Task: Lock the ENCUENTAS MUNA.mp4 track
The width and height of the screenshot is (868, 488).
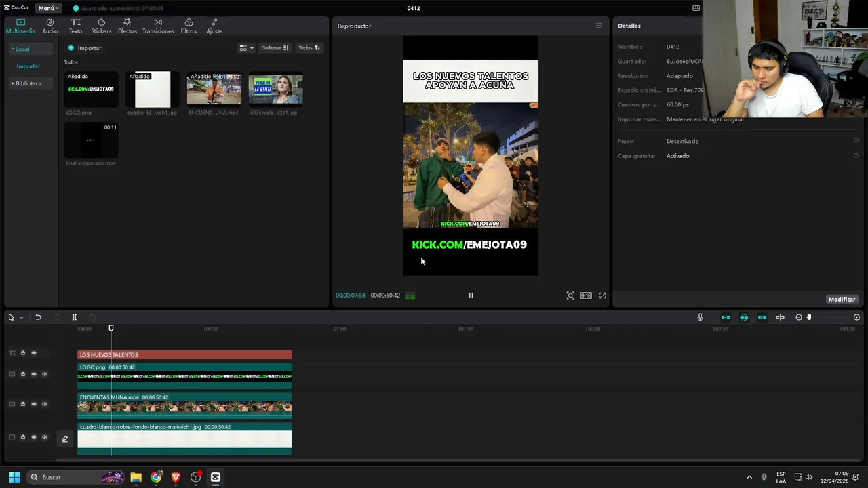Action: (22, 404)
